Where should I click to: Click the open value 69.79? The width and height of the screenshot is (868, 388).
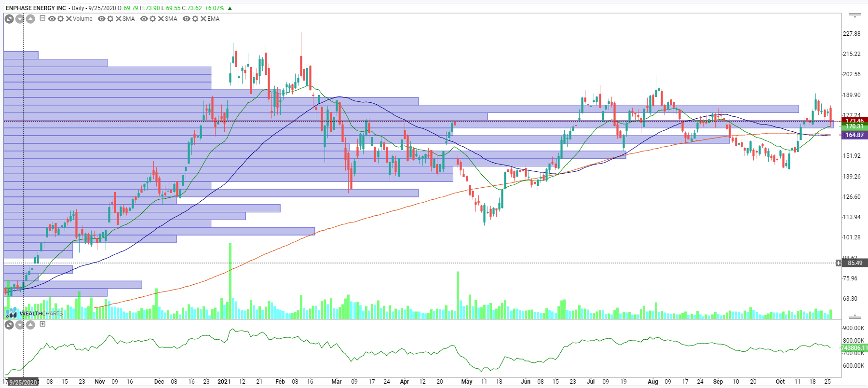pos(130,8)
